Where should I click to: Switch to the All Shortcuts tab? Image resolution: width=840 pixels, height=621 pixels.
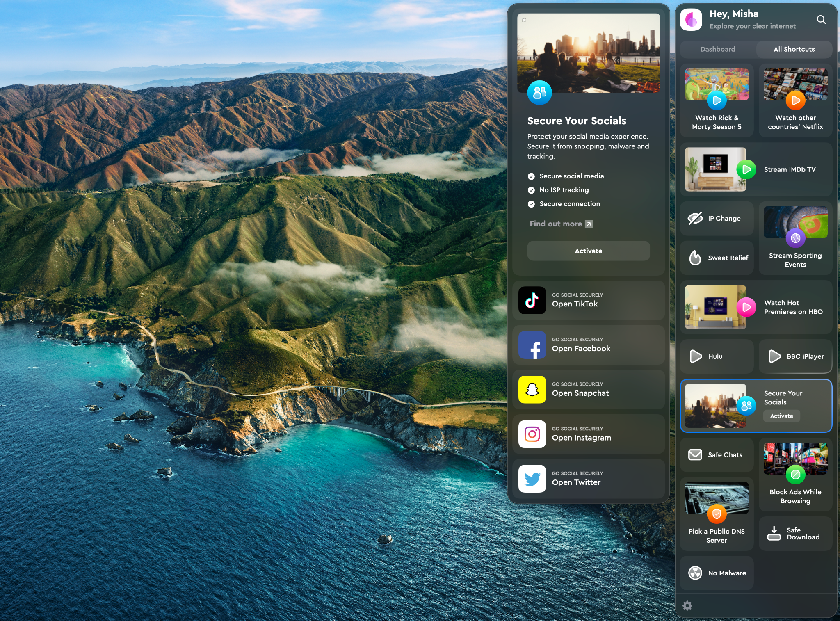pyautogui.click(x=793, y=49)
